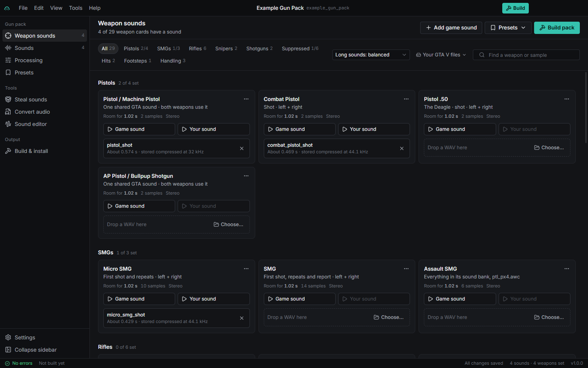Open the Tools menu
This screenshot has height=368, width=588.
coord(76,8)
